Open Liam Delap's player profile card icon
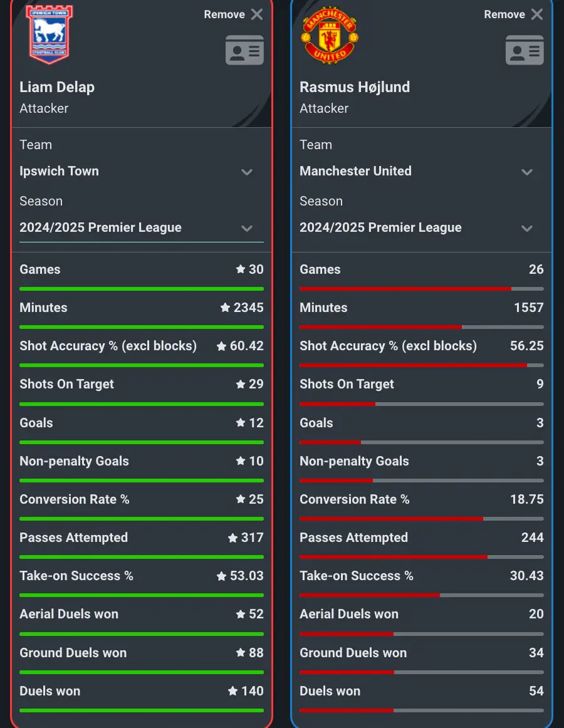The height and width of the screenshot is (728, 564). (244, 50)
